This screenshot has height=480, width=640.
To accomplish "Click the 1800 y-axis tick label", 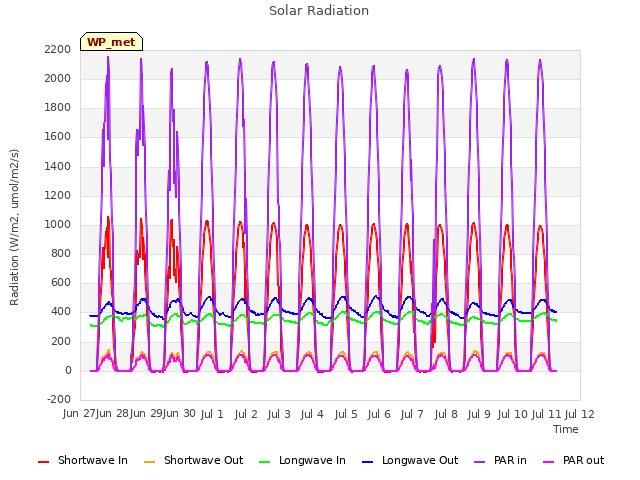I will coord(58,108).
